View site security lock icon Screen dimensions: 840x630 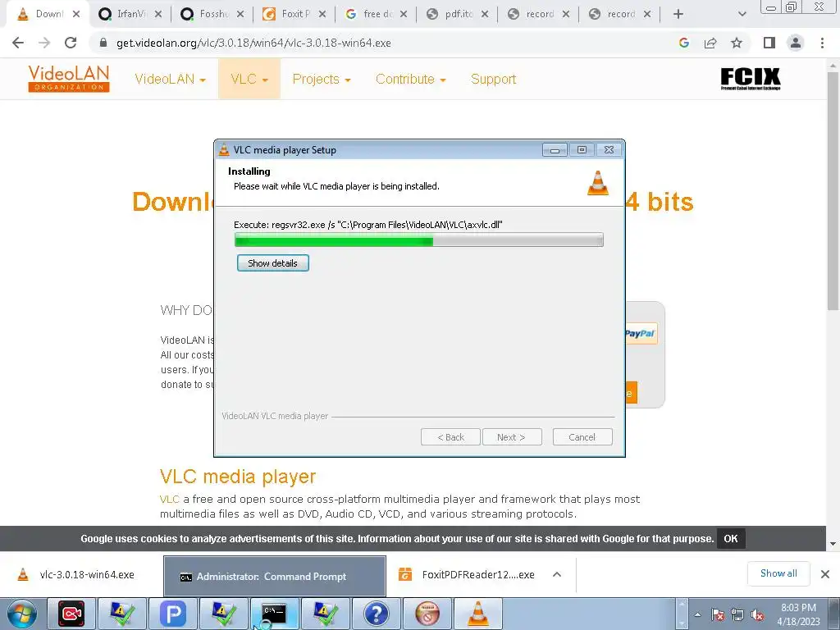pyautogui.click(x=103, y=43)
